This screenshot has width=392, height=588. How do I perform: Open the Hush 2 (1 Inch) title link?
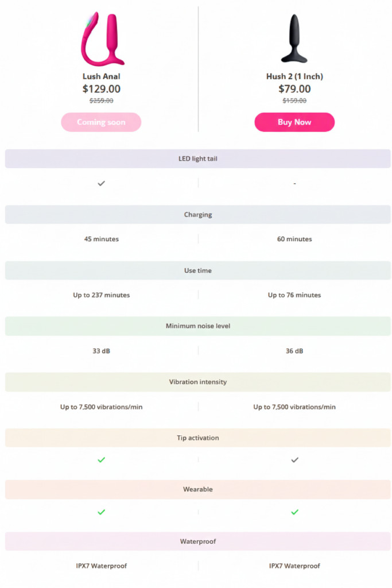click(294, 76)
